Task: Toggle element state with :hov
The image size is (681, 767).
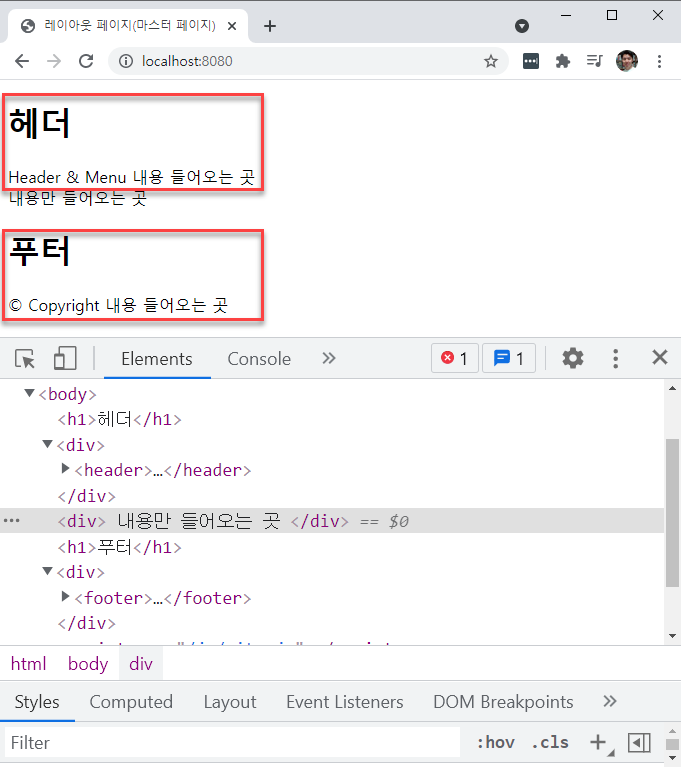Action: pyautogui.click(x=495, y=742)
